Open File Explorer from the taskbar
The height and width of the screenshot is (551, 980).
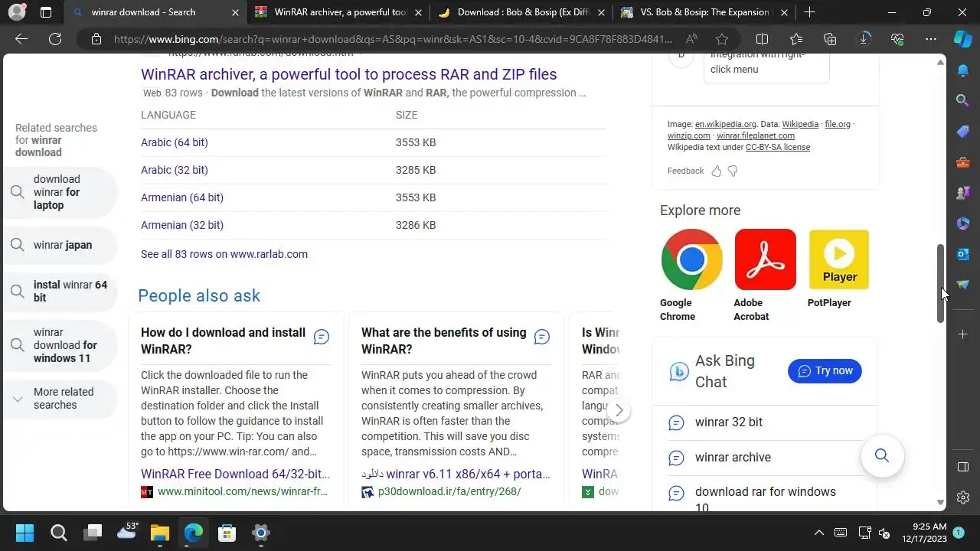[x=159, y=533]
